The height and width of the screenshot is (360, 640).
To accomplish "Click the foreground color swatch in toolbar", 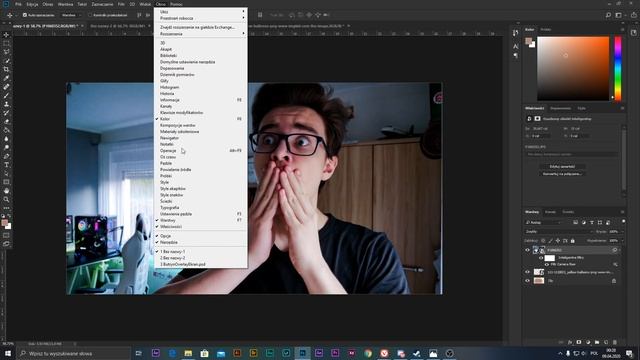I will tap(4, 223).
